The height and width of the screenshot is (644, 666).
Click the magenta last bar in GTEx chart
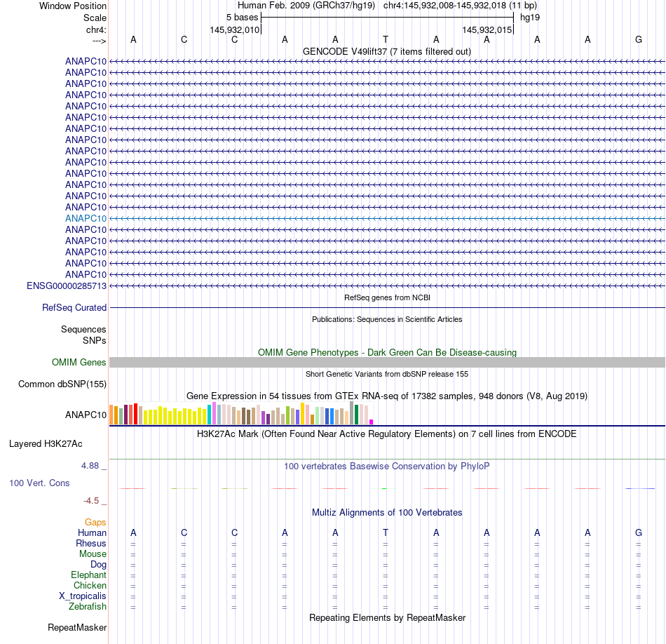click(x=372, y=422)
